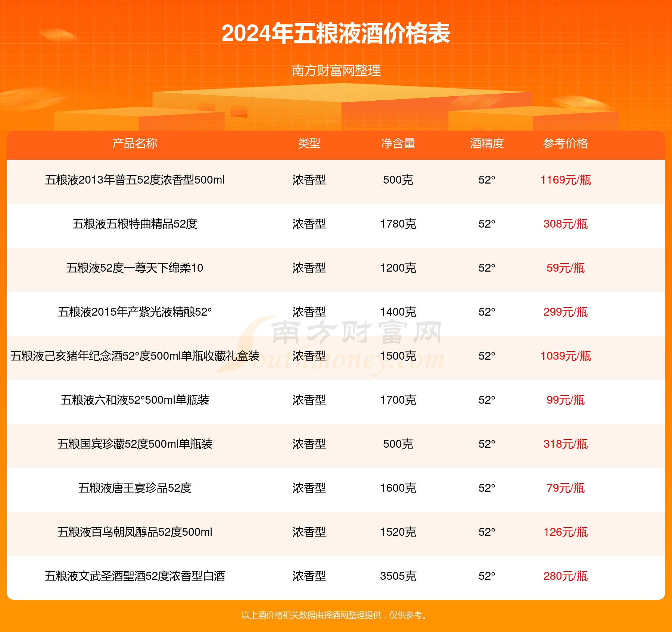
Task: Select product 五粮液五粮特曲精品52度
Action: tap(135, 224)
